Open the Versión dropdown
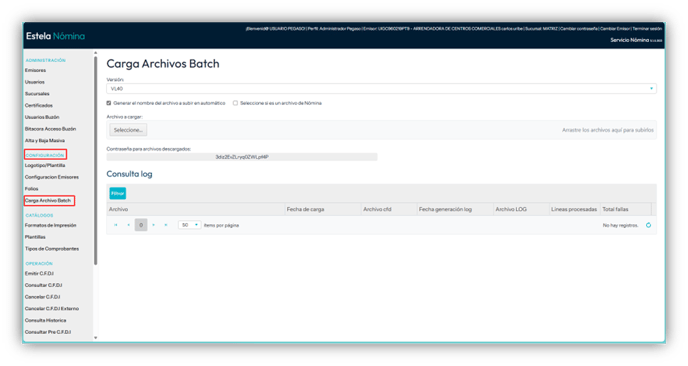 (381, 89)
